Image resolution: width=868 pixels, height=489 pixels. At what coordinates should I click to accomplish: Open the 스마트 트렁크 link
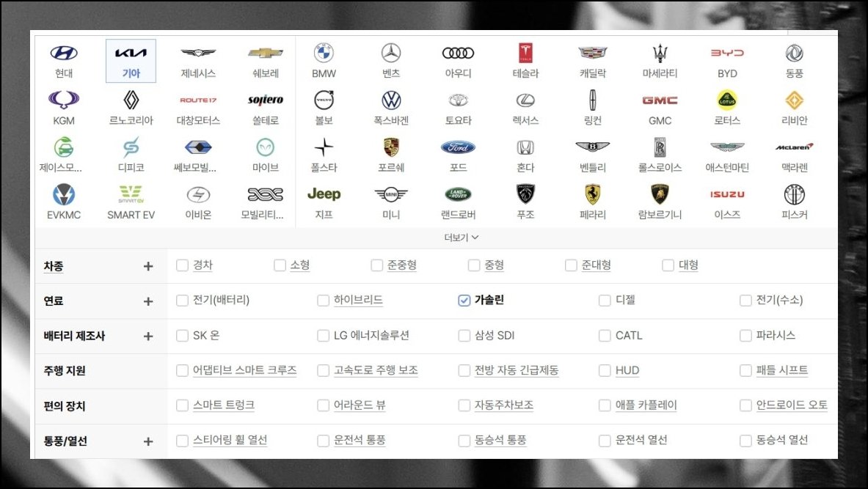coord(224,405)
